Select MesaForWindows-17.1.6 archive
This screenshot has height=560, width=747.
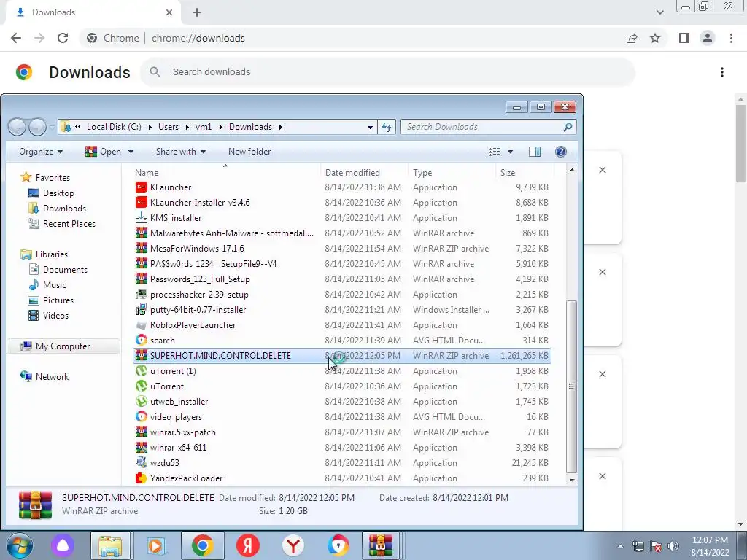pyautogui.click(x=197, y=249)
